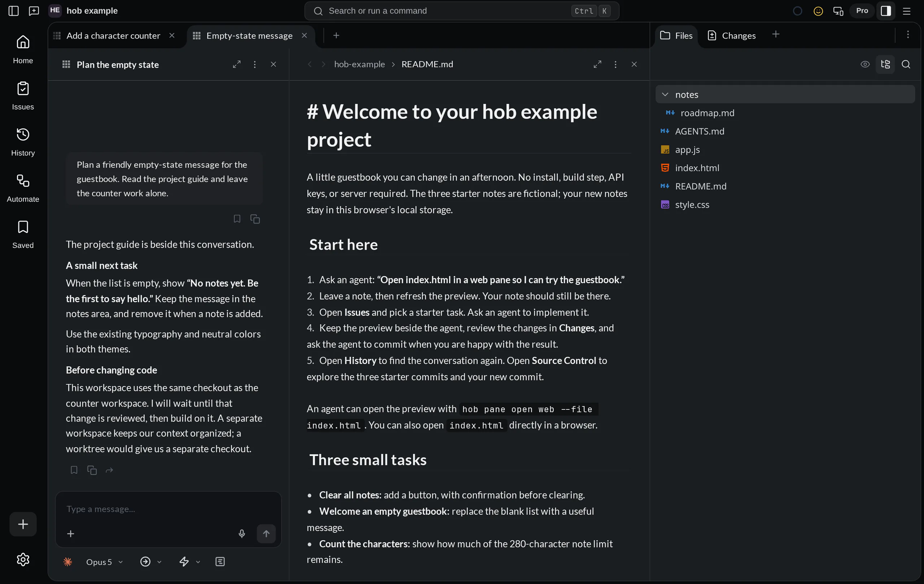Viewport: 924px width, 584px height.
Task: Add a new workspace tab with plus
Action: pos(336,36)
